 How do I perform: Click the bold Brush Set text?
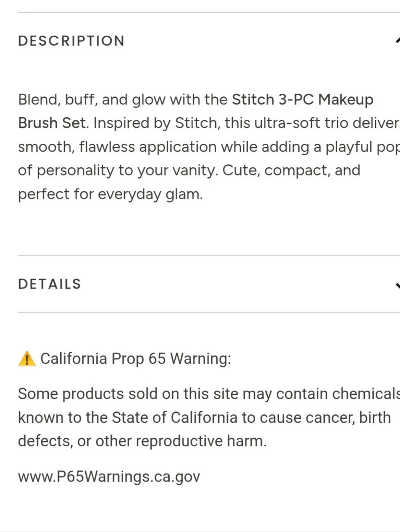(x=52, y=123)
